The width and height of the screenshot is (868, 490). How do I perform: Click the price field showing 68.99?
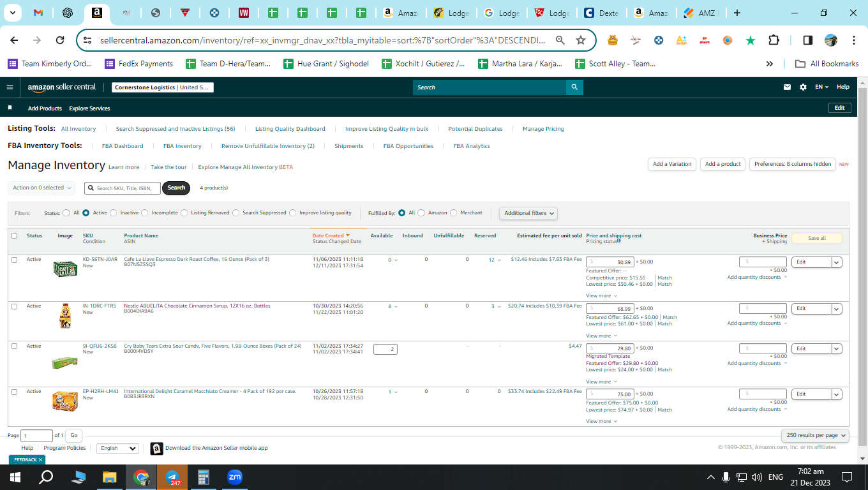point(610,309)
